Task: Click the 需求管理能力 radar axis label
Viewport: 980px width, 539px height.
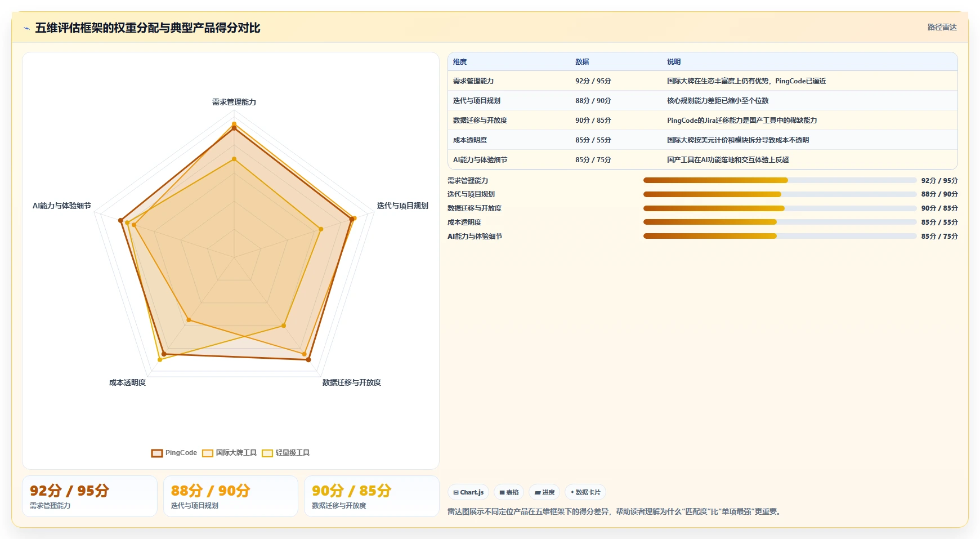Action: (x=234, y=102)
